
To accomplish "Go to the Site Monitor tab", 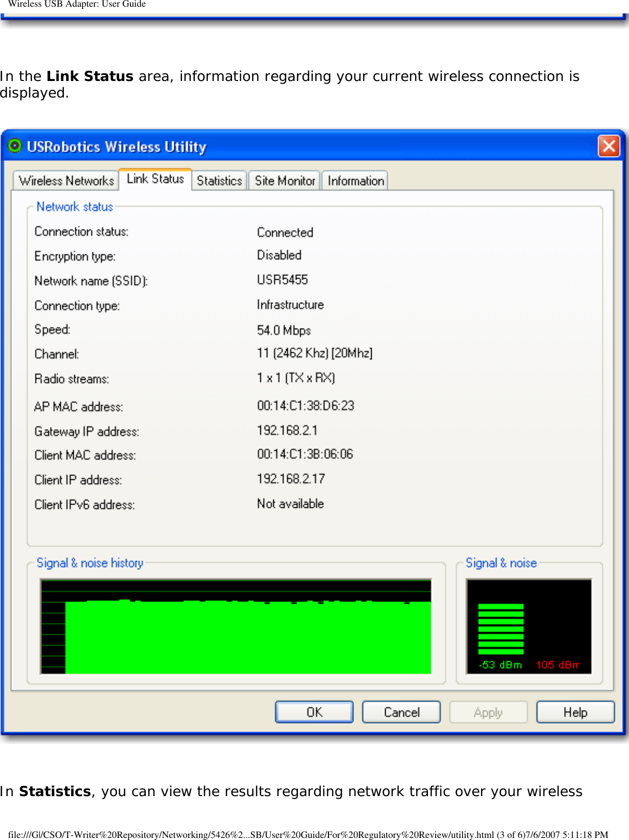I will click(x=285, y=181).
